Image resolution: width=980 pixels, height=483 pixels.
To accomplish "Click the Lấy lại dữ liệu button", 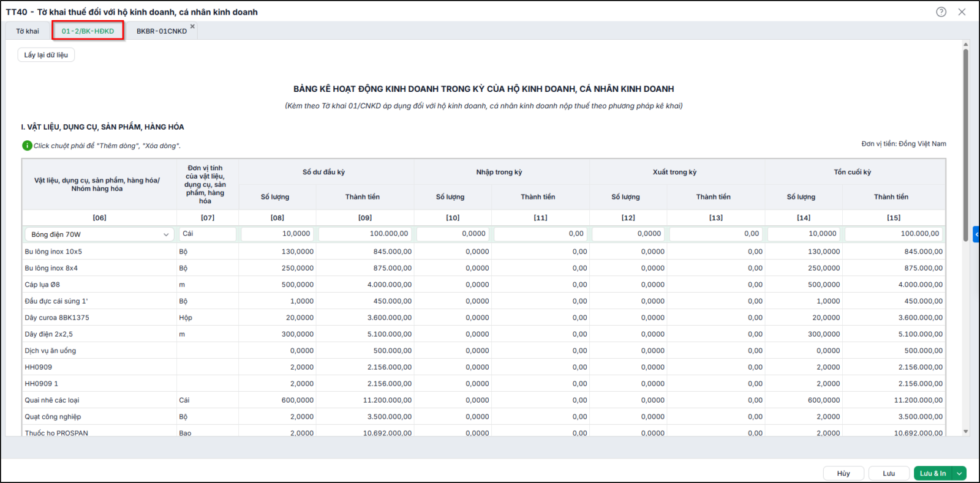I will click(x=46, y=55).
